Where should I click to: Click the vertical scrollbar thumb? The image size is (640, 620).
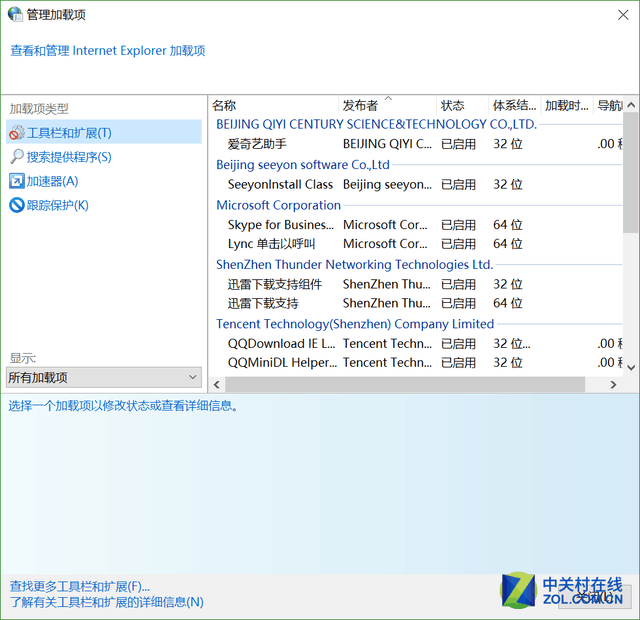631,173
